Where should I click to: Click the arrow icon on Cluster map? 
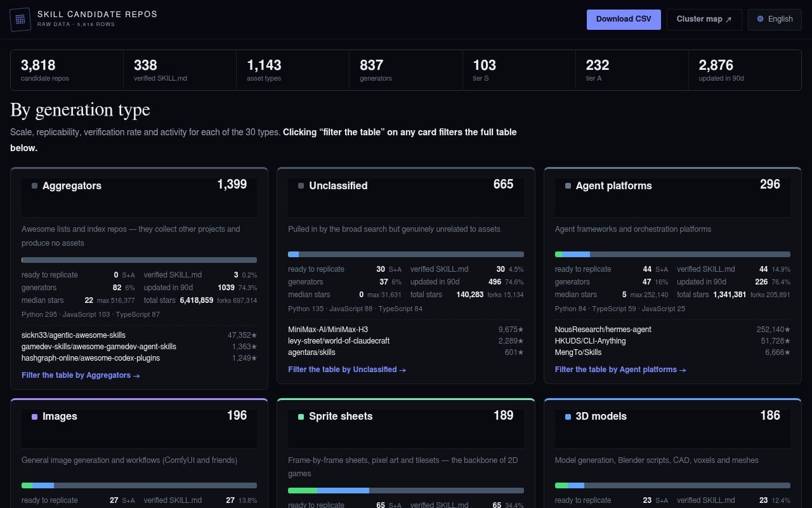tap(728, 20)
